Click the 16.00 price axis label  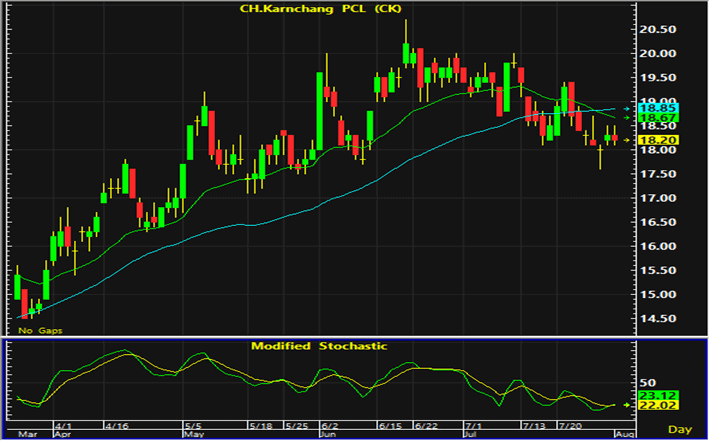coord(657,247)
